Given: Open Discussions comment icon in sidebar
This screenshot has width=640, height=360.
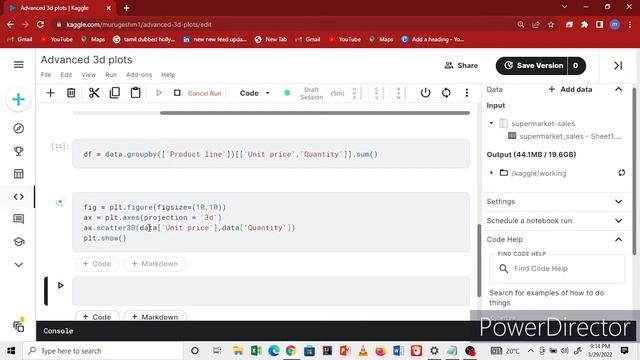Looking at the screenshot, I should [18, 219].
